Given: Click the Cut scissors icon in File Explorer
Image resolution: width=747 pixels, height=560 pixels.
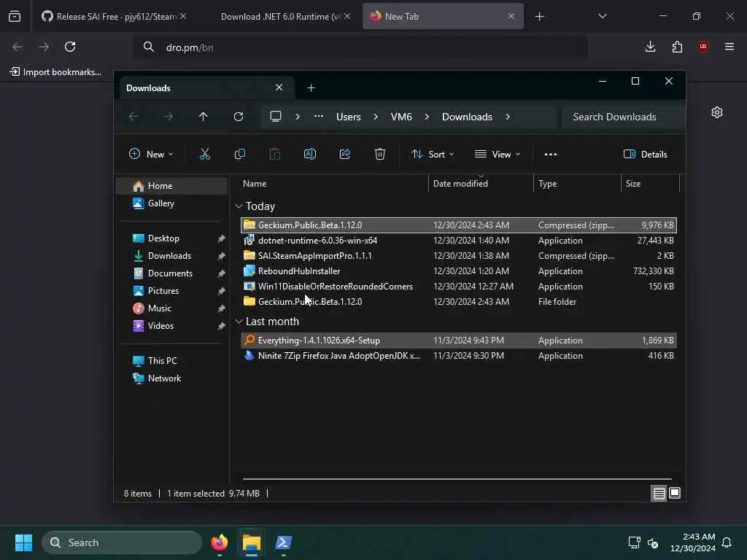Looking at the screenshot, I should point(204,154).
